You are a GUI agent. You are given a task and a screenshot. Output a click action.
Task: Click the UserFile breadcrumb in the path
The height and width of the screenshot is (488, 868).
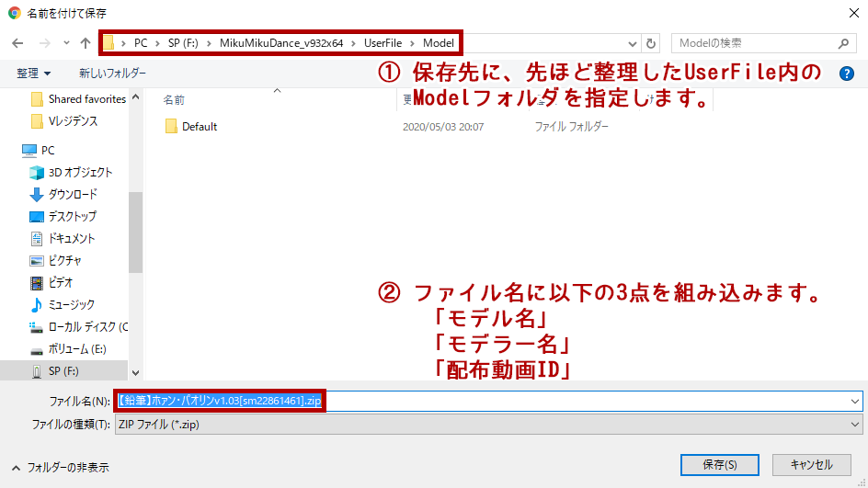(382, 43)
